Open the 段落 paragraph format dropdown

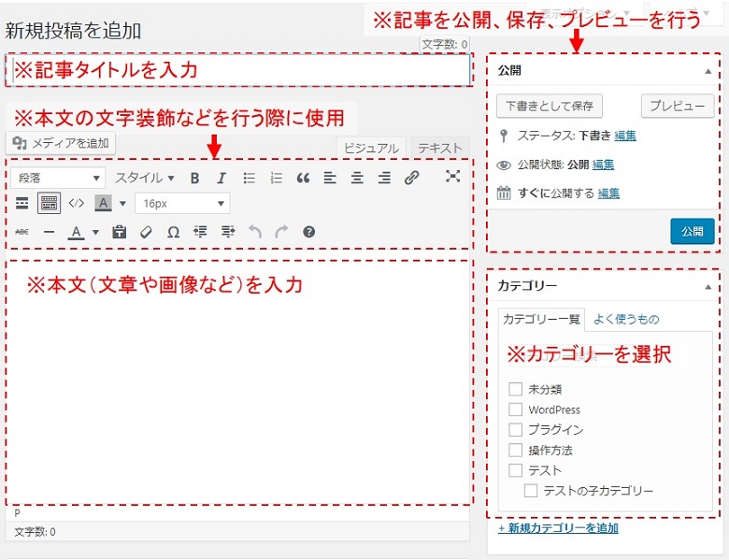click(x=58, y=178)
